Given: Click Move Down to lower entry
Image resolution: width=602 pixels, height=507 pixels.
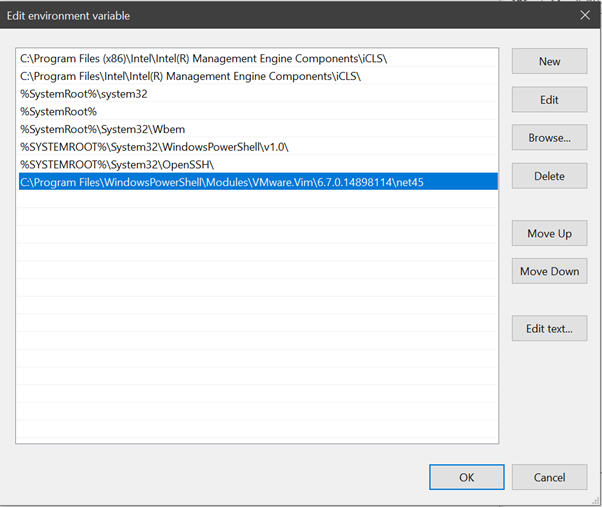Looking at the screenshot, I should click(x=549, y=271).
